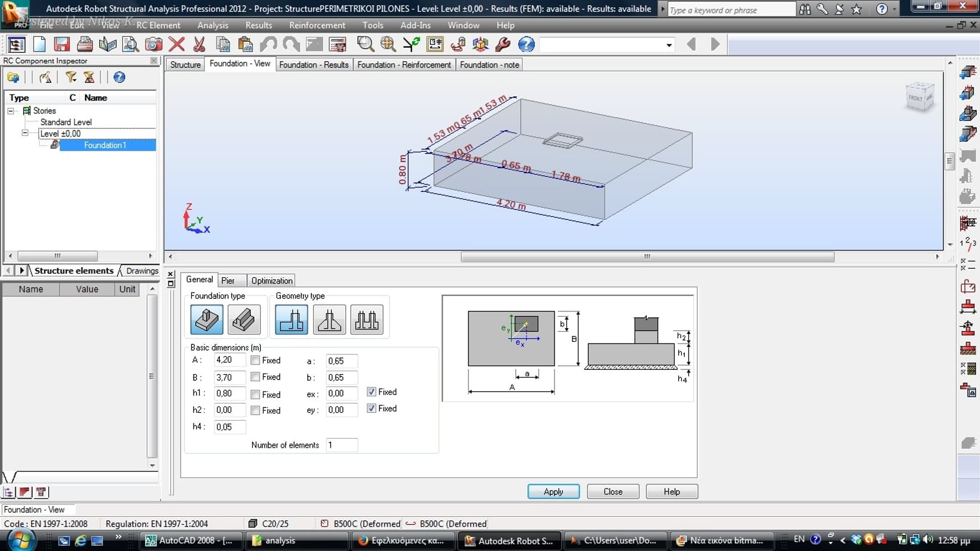Click the h4 dimension input field
Screen dimensions: 980x551
pyautogui.click(x=229, y=427)
